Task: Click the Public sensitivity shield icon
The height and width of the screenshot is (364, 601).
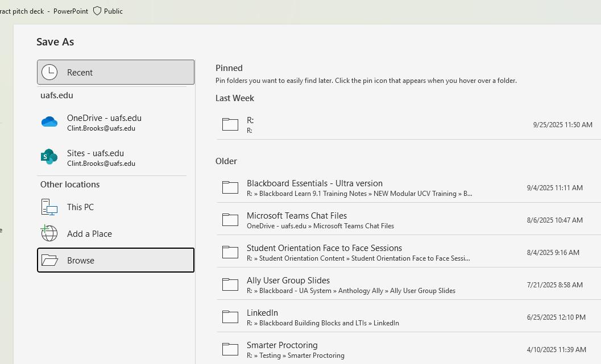Action: pyautogui.click(x=97, y=11)
